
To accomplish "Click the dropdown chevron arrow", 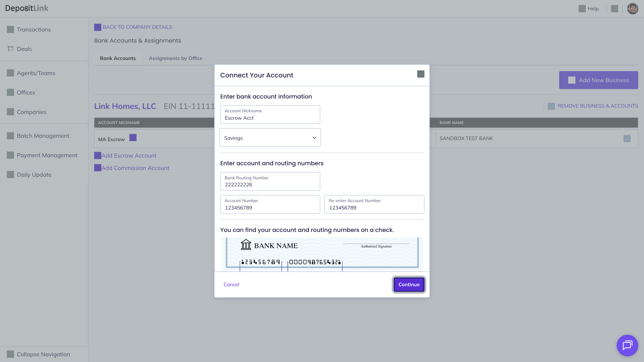I will tap(314, 138).
